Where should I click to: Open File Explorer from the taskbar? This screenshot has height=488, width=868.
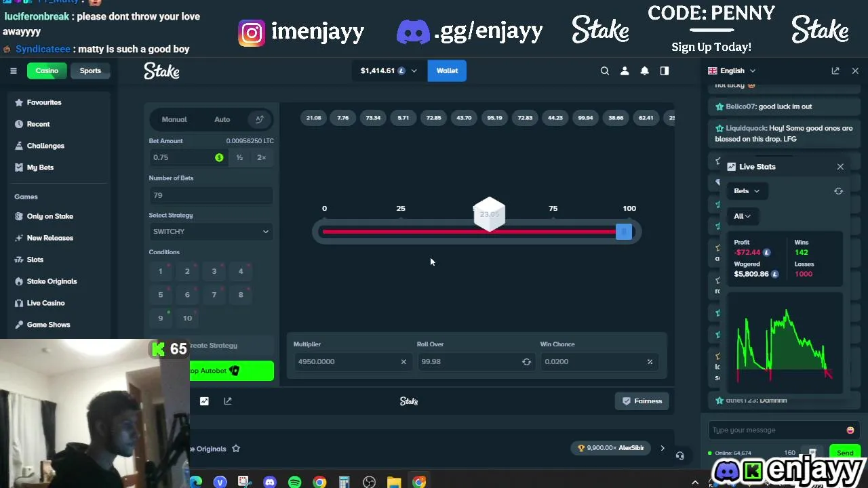click(394, 482)
